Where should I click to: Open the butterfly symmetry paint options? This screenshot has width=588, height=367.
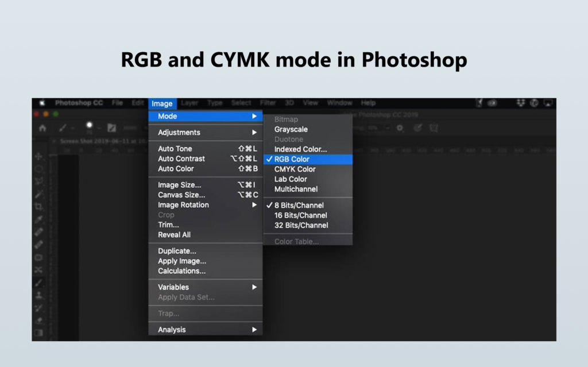click(x=434, y=128)
